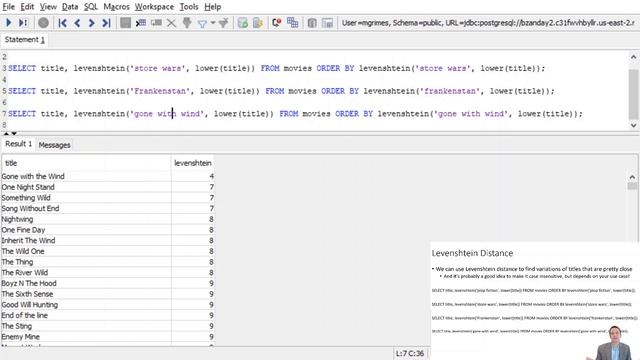The width and height of the screenshot is (640, 360).
Task: Select the 'Gone with the Wind' row
Action: pos(108,176)
